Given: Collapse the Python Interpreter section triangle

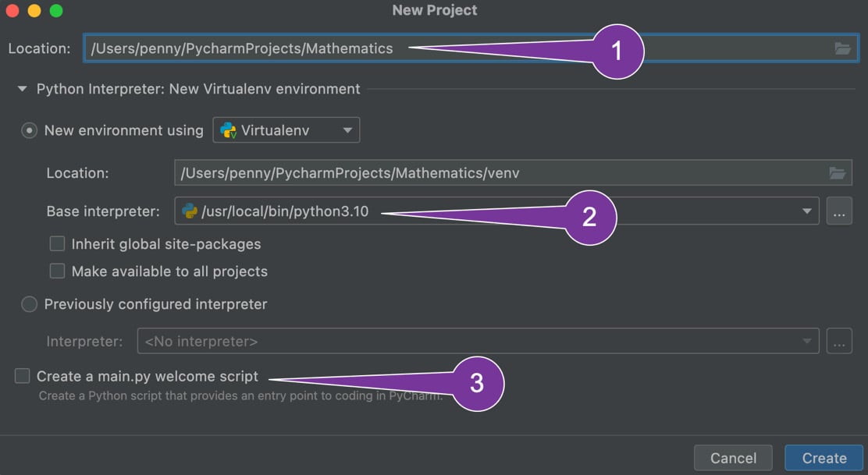Looking at the screenshot, I should pos(22,89).
